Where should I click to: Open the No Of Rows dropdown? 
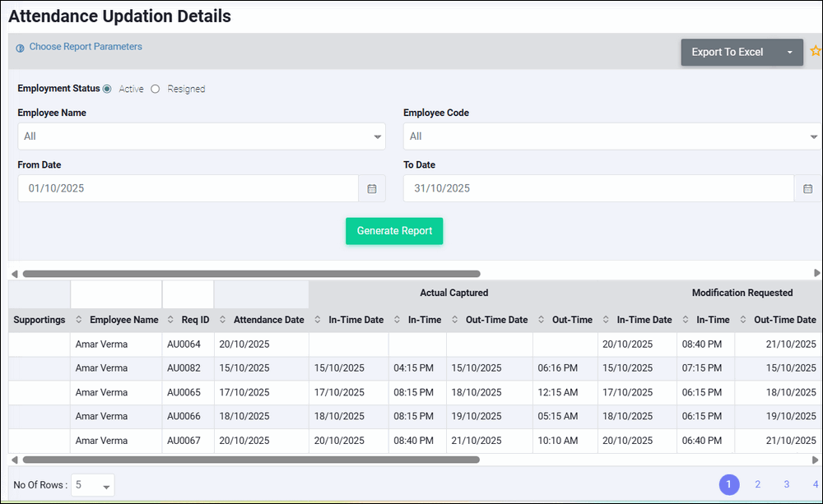(x=93, y=485)
